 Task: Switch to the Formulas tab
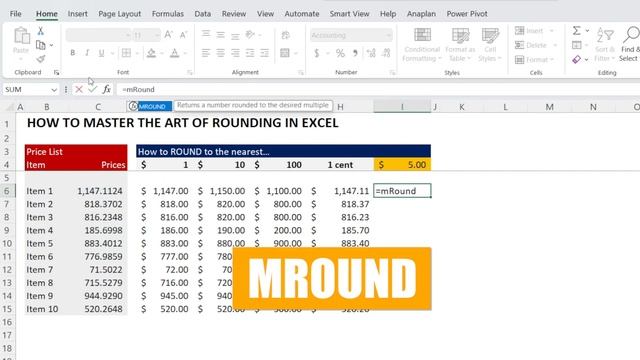coord(168,14)
